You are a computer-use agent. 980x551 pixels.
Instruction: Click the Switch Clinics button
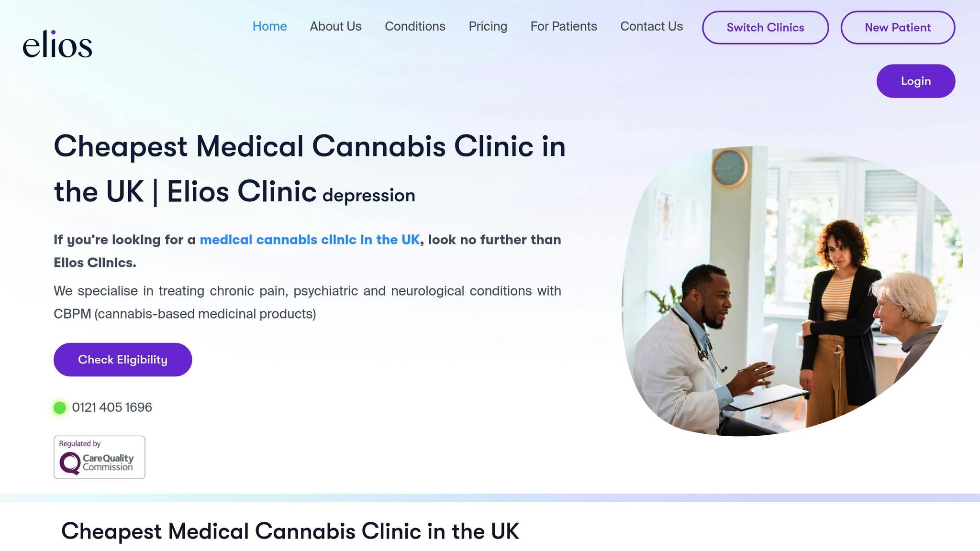[765, 28]
